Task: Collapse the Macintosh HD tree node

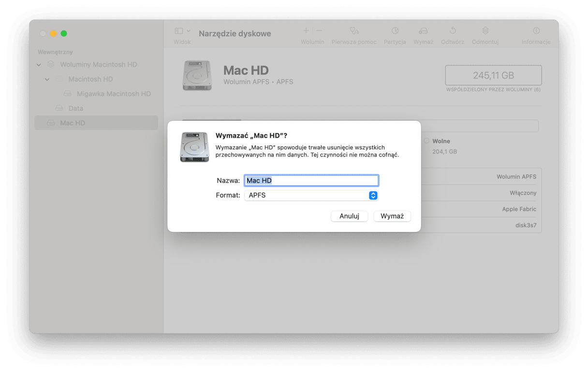Action: pyautogui.click(x=47, y=79)
